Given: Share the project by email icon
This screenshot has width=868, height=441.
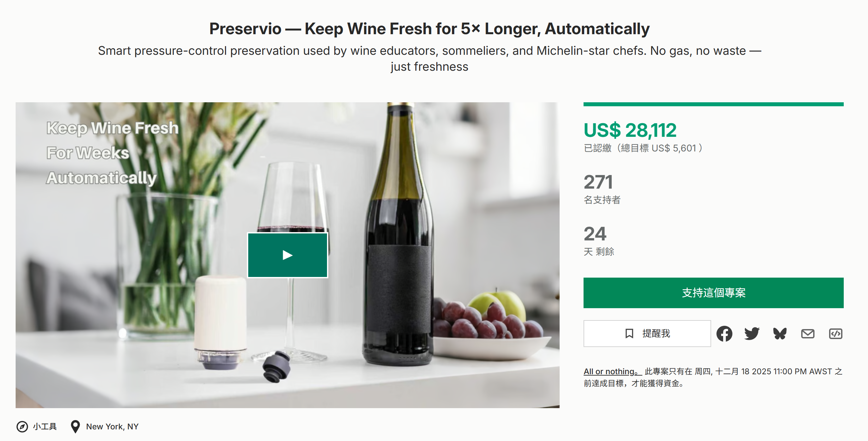Looking at the screenshot, I should coord(808,334).
